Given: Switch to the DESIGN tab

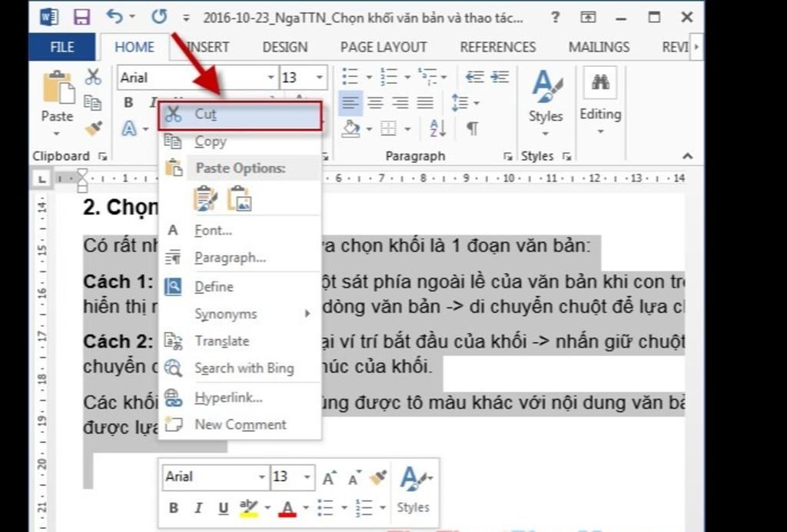Looking at the screenshot, I should point(284,47).
